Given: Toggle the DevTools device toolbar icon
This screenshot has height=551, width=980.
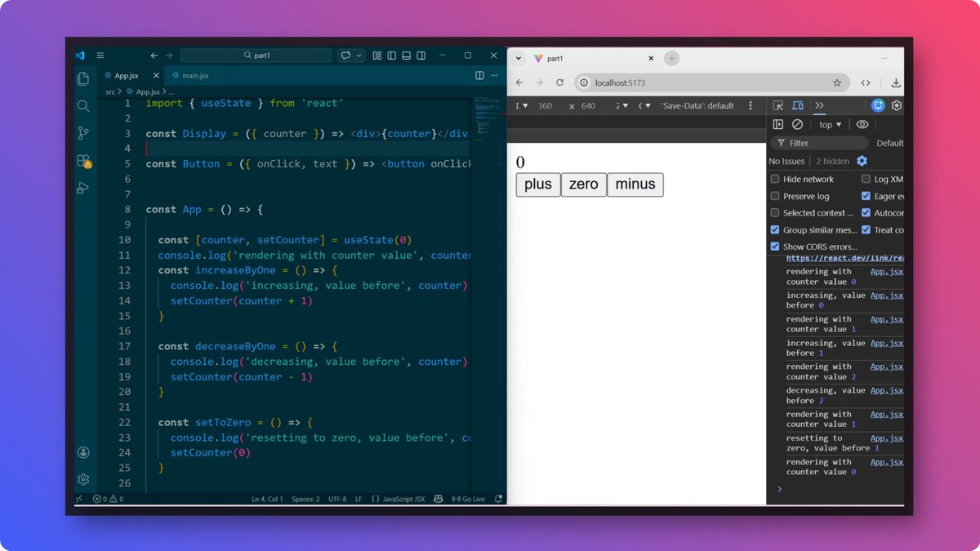Looking at the screenshot, I should point(798,105).
